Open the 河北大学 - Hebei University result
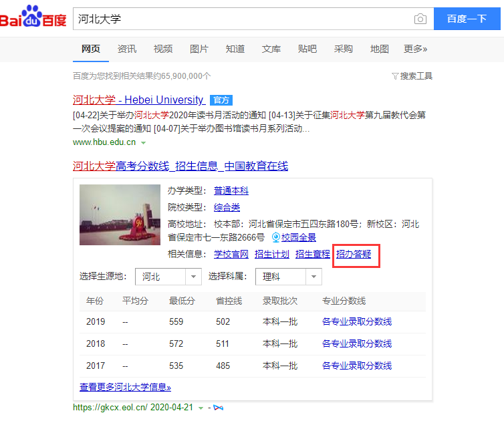 [x=138, y=100]
